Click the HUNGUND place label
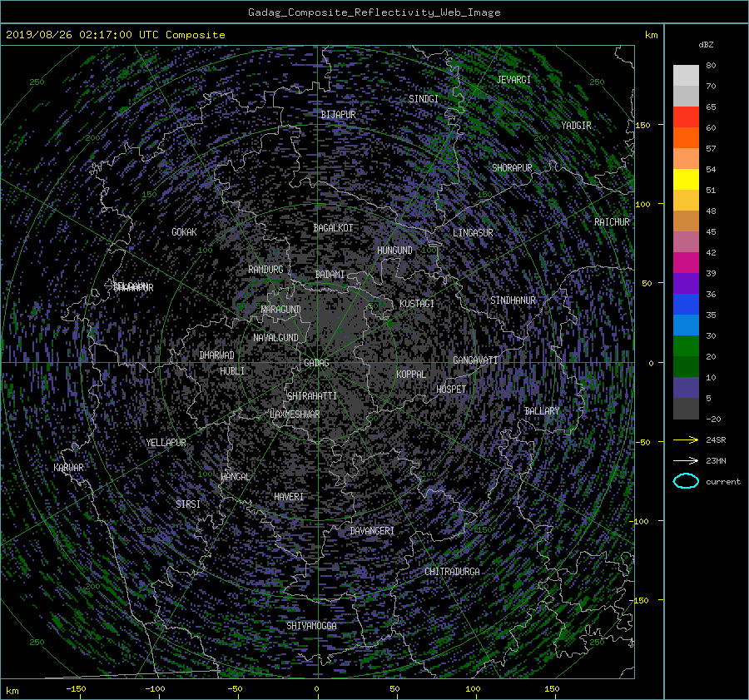 394,251
